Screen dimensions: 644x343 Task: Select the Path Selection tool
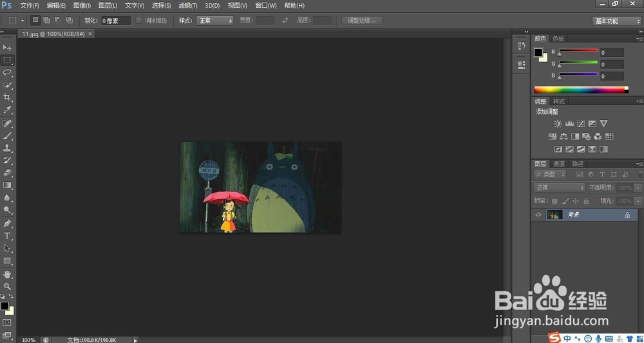coord(7,248)
